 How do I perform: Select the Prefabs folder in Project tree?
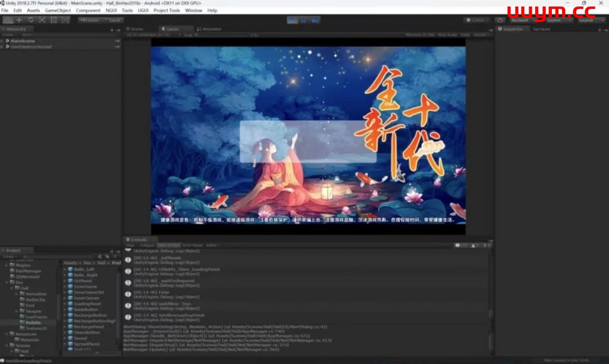click(33, 322)
